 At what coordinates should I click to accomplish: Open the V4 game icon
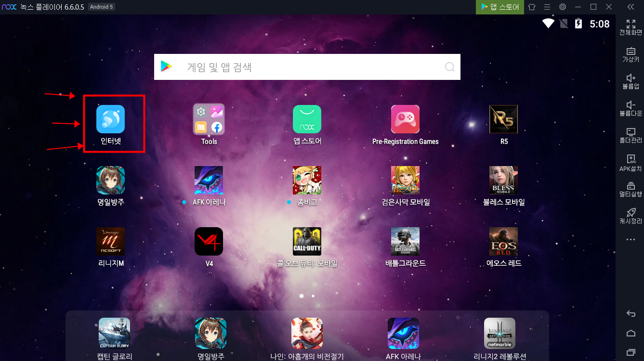click(209, 242)
